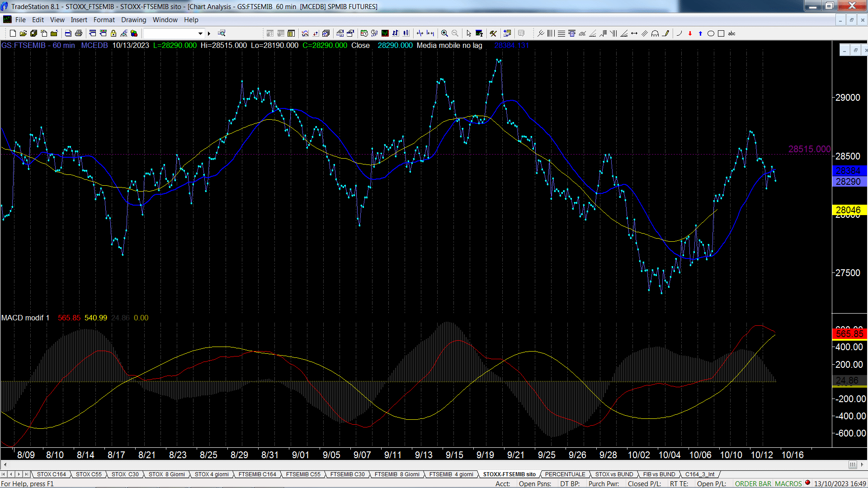The image size is (868, 488).
Task: Select the trendline drawing tool
Action: coord(541,33)
